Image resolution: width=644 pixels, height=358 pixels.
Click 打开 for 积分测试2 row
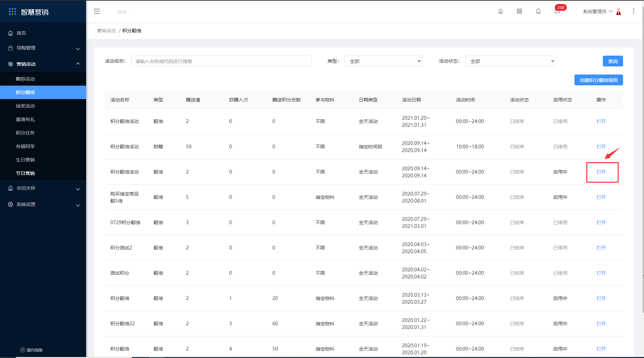tap(601, 248)
